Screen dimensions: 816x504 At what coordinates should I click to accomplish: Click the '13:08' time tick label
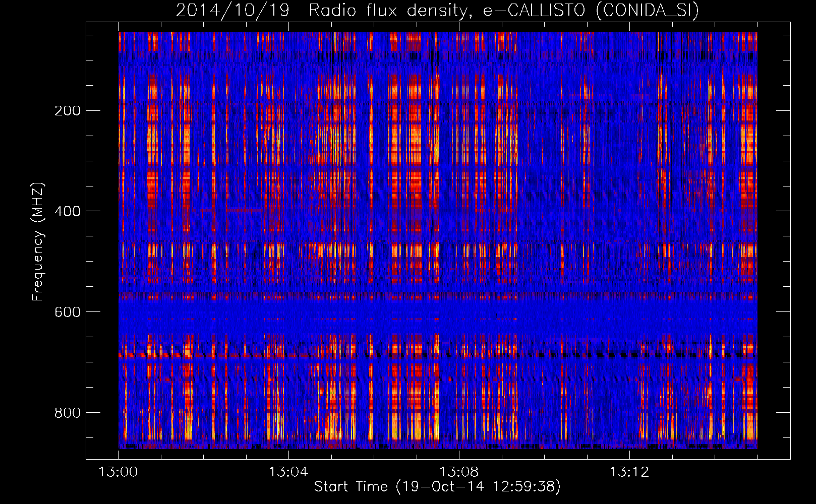(x=459, y=472)
